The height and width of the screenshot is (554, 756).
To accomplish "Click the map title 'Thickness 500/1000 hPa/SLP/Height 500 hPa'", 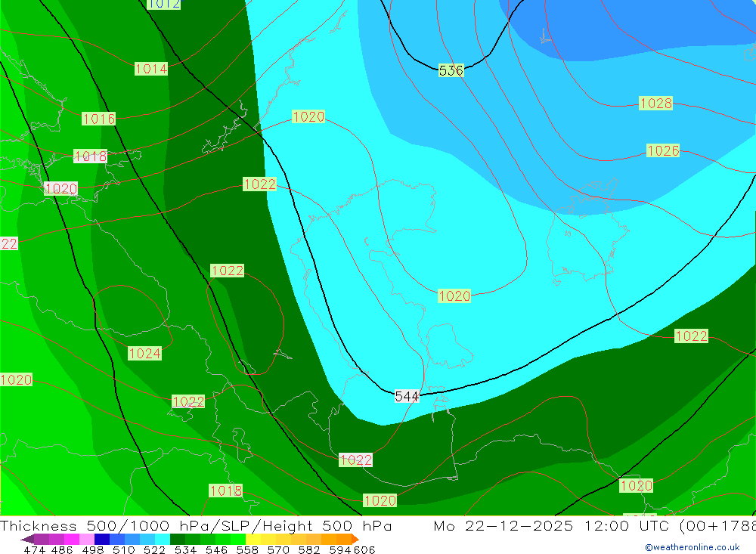I will (x=196, y=525).
